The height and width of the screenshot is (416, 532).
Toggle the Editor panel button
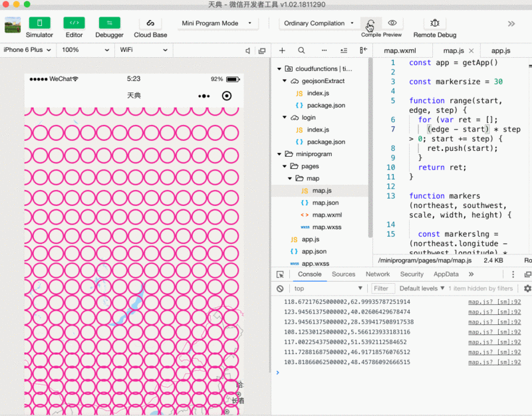[74, 23]
